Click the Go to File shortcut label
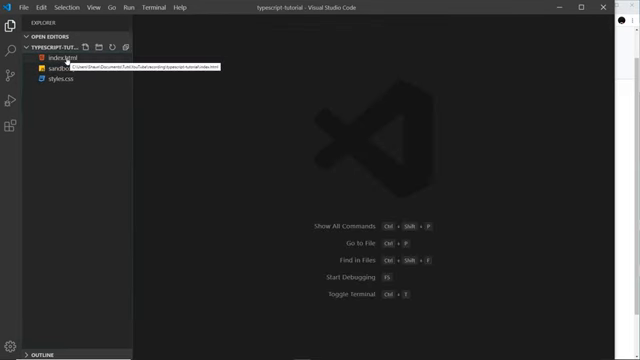The image size is (640, 360). click(360, 243)
